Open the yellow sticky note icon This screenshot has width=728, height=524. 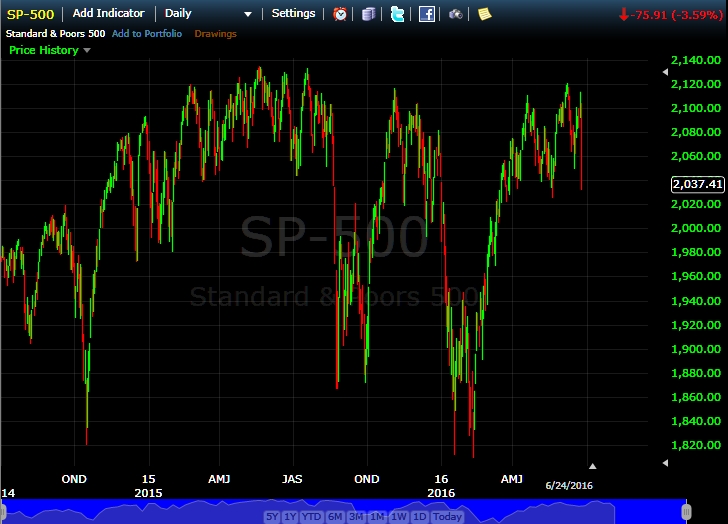click(x=484, y=14)
